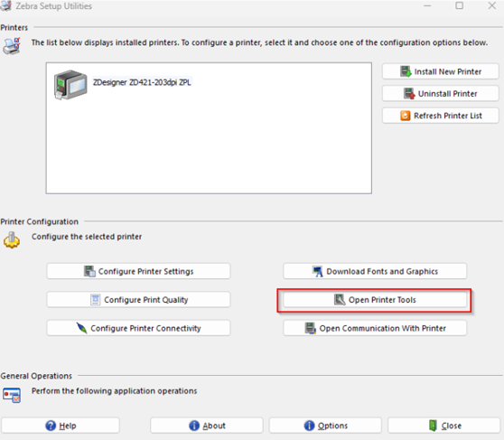The height and width of the screenshot is (440, 504).
Task: Maximize the Zebra Setup Utilities window
Action: click(460, 5)
